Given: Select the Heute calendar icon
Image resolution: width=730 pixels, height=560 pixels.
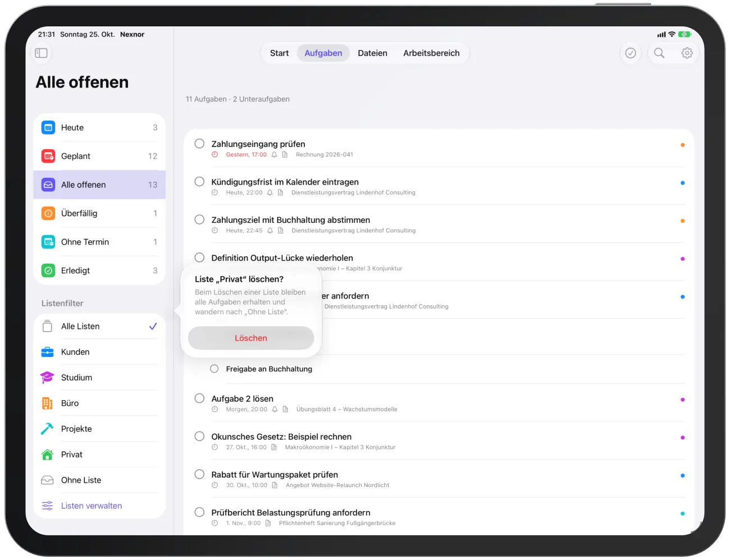Looking at the screenshot, I should pos(48,128).
